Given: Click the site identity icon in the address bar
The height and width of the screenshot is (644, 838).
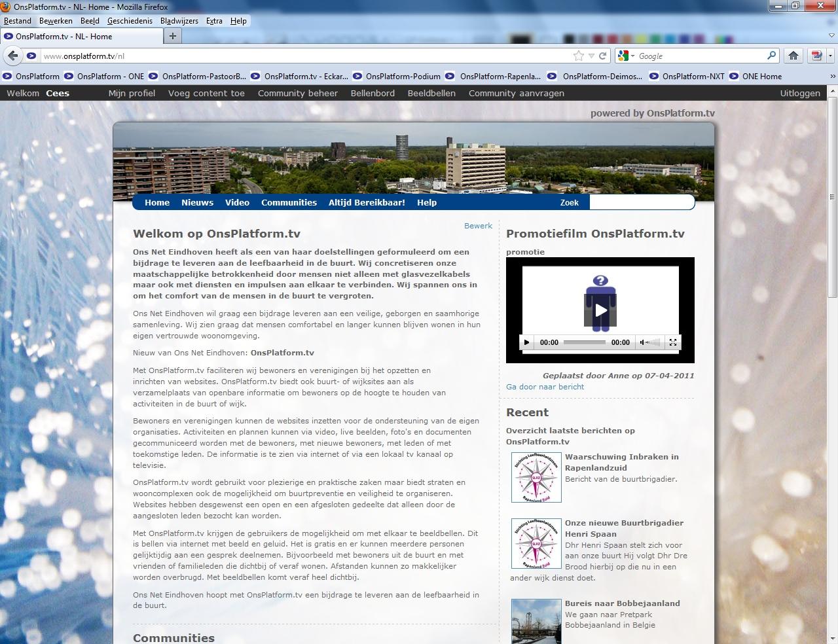Looking at the screenshot, I should 31,56.
